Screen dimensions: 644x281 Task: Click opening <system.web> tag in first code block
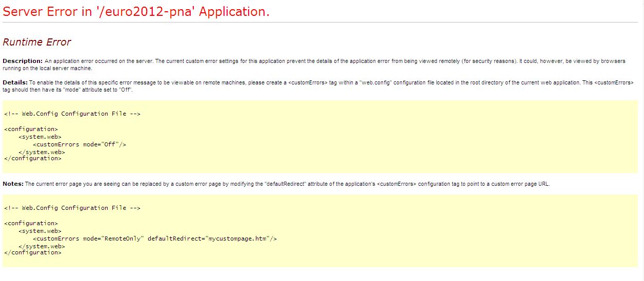click(x=40, y=137)
